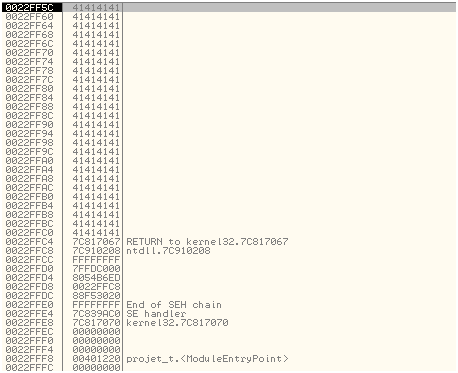Select stack address 0022FFA8
Viewport: 458px width, 373px height.
click(x=29, y=179)
